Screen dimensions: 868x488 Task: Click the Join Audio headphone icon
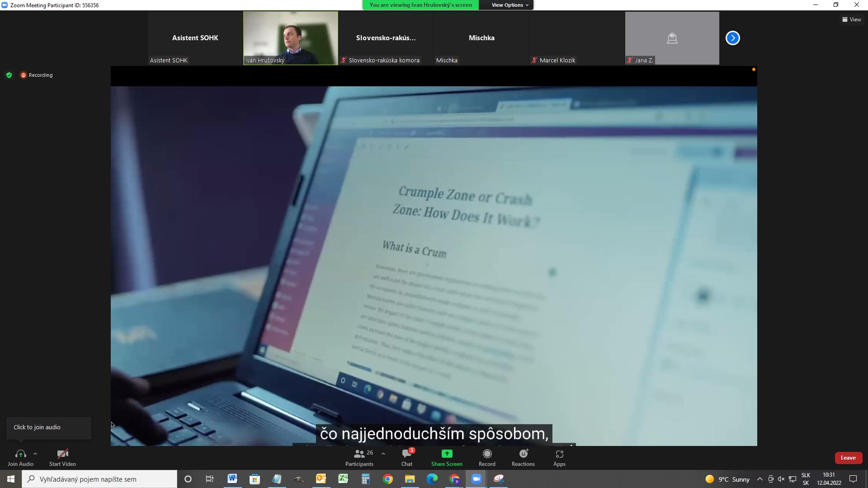20,454
